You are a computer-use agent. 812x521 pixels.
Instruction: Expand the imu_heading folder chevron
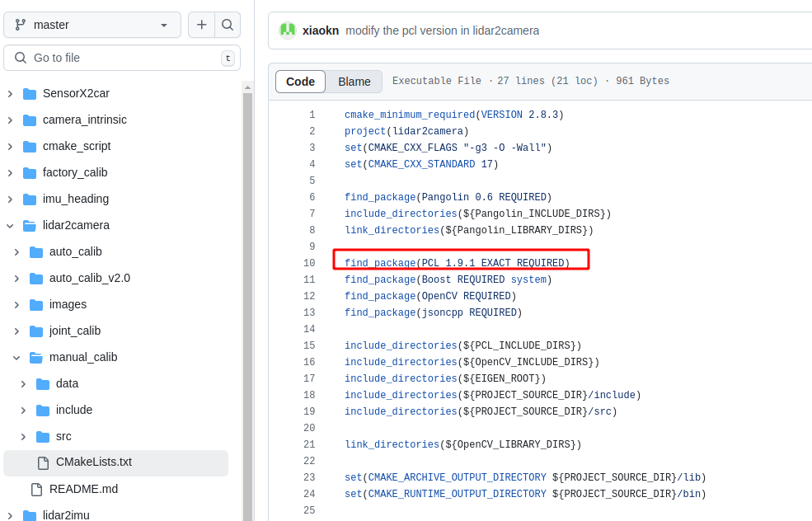click(x=10, y=199)
